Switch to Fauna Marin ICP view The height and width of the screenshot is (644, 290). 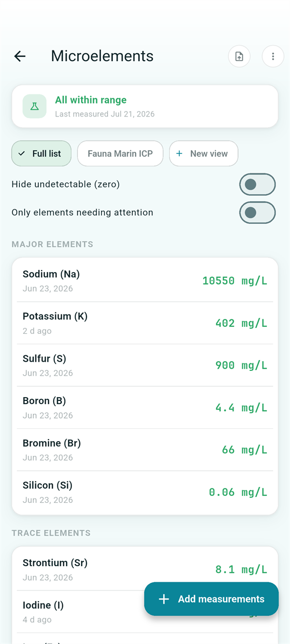[120, 153]
